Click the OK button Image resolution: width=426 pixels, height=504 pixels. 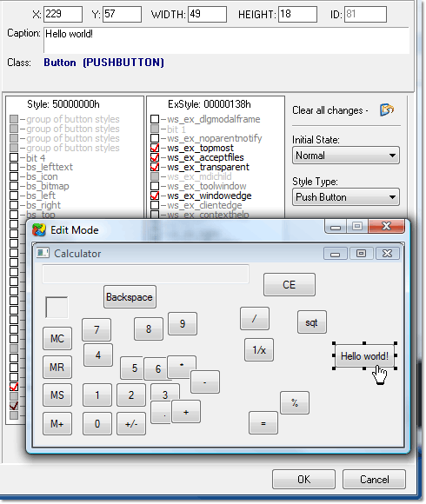click(303, 480)
